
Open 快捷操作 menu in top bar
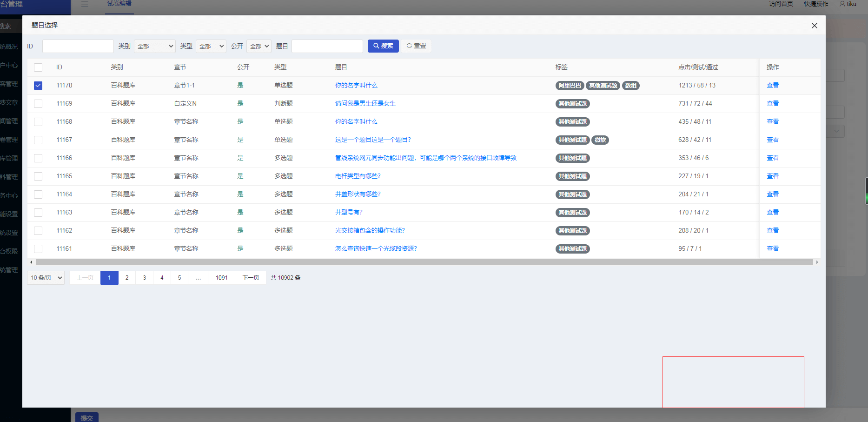click(x=816, y=4)
